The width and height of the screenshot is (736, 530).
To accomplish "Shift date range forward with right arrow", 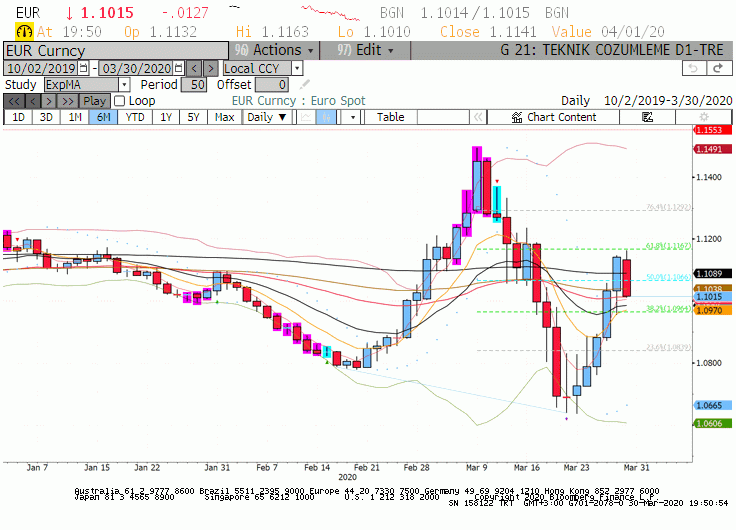I will pos(211,69).
